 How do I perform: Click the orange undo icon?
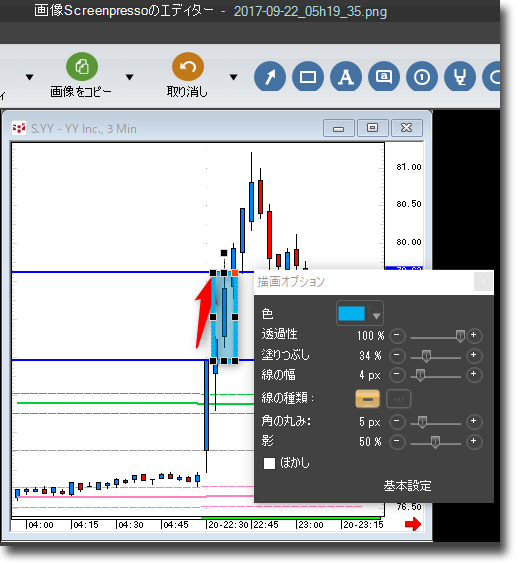188,67
